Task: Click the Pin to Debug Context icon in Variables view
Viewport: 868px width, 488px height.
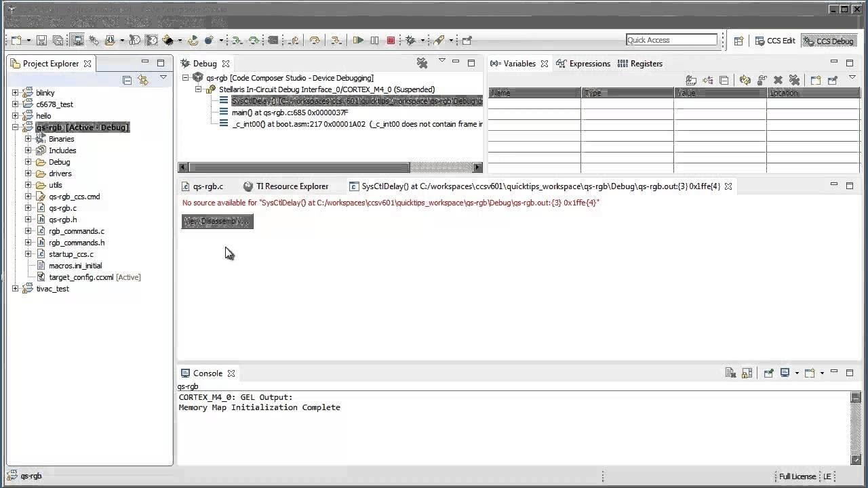Action: click(x=832, y=80)
